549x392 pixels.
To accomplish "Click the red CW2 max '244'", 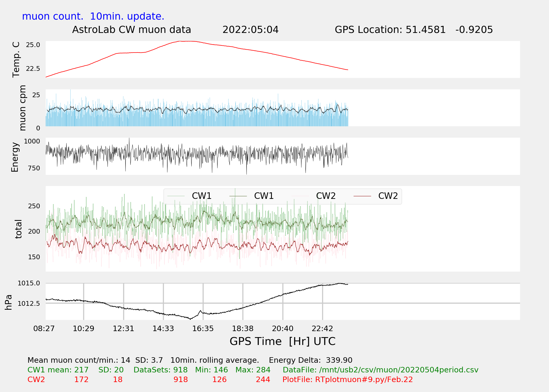I will [263, 380].
